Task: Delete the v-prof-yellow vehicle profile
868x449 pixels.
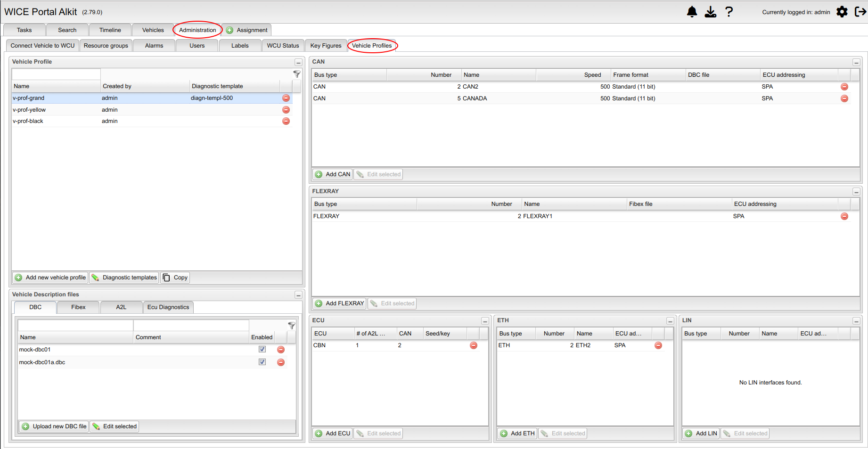Action: (x=286, y=110)
